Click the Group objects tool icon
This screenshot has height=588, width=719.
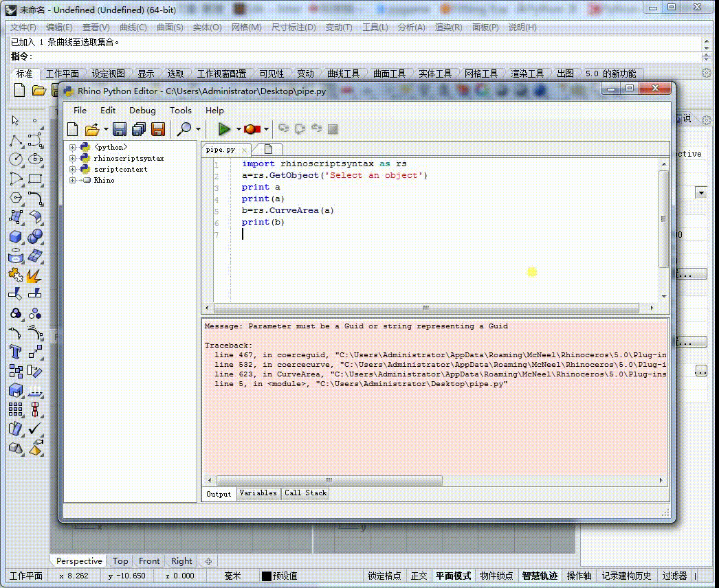pyautogui.click(x=16, y=313)
